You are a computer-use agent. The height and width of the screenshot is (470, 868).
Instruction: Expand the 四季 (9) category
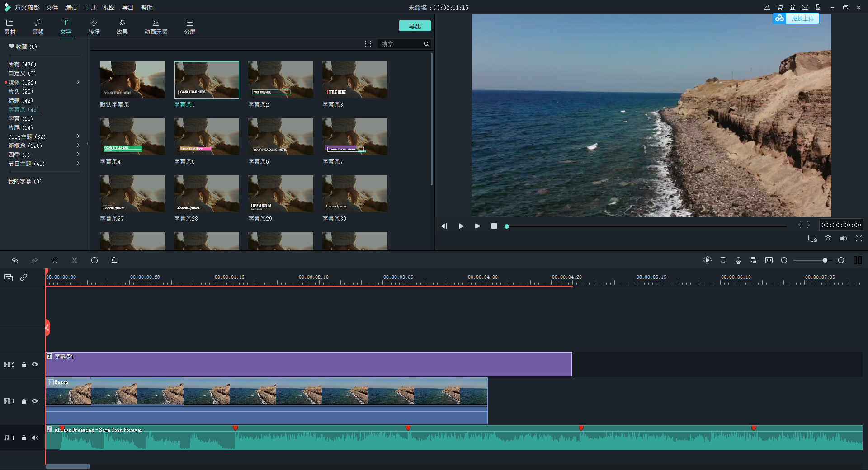[x=78, y=155]
